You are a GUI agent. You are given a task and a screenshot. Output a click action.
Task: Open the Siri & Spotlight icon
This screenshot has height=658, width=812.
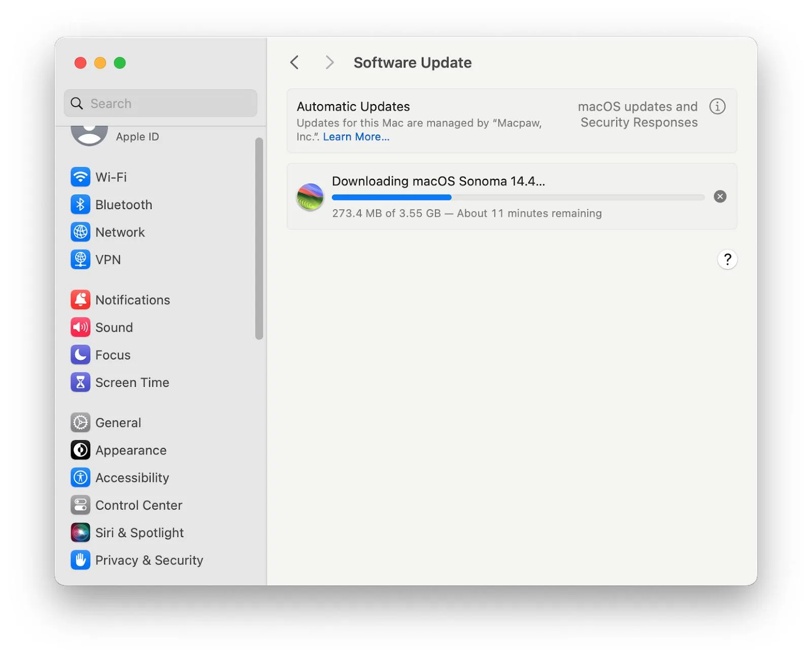coord(80,533)
